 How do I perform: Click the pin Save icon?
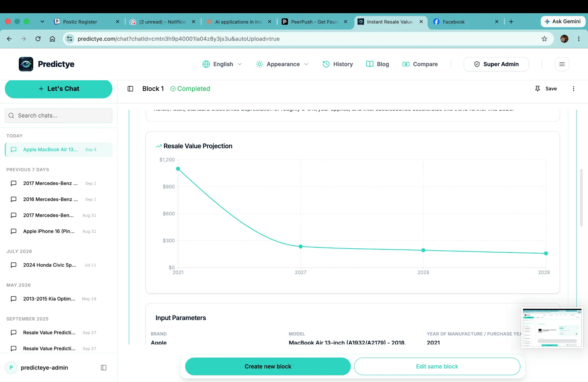(537, 89)
